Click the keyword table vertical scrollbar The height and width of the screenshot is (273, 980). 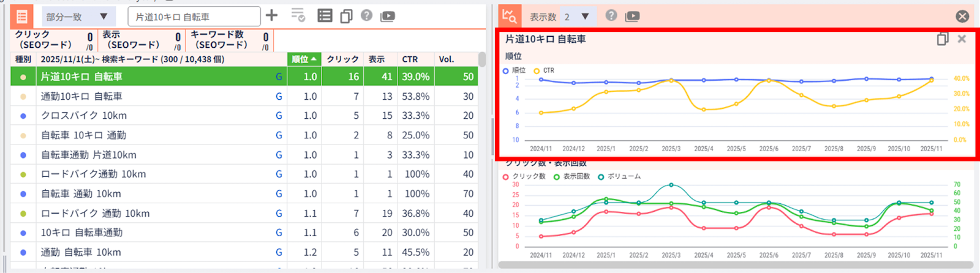coord(482,59)
